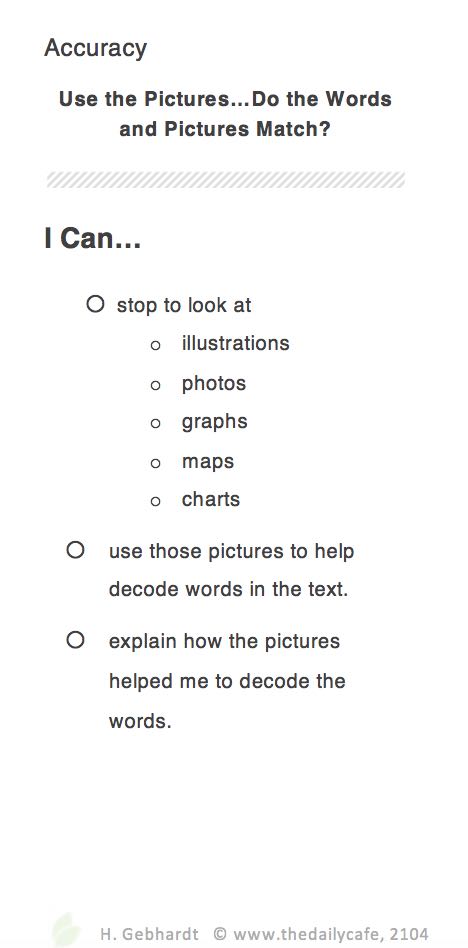Tick the circle beside 'use those pictures to help'
This screenshot has width=468, height=948.
coord(76,550)
